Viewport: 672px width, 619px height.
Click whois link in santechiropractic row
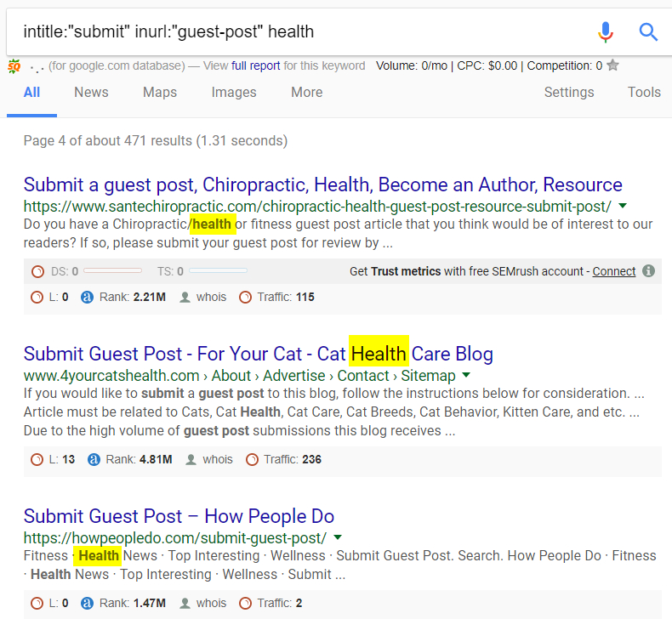pos(211,298)
